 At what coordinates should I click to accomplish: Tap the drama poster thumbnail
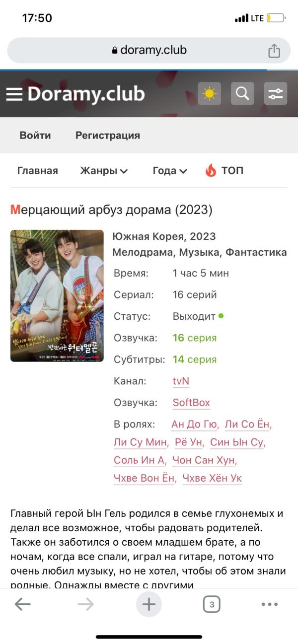(x=57, y=295)
